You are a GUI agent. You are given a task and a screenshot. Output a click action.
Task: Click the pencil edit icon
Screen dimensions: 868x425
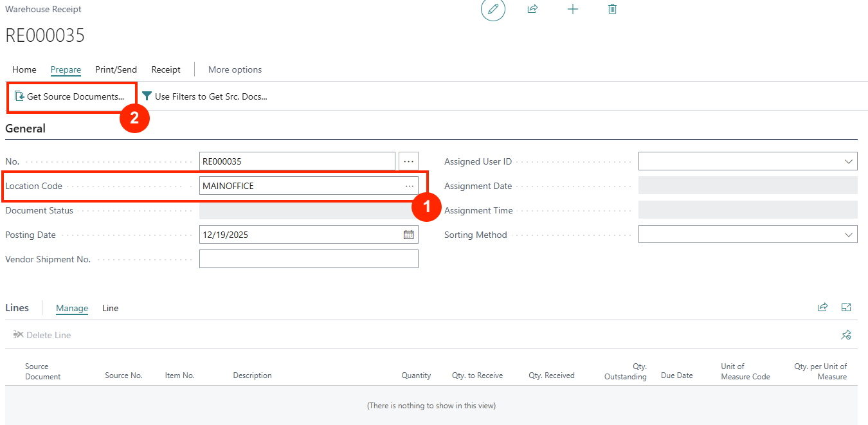(493, 9)
